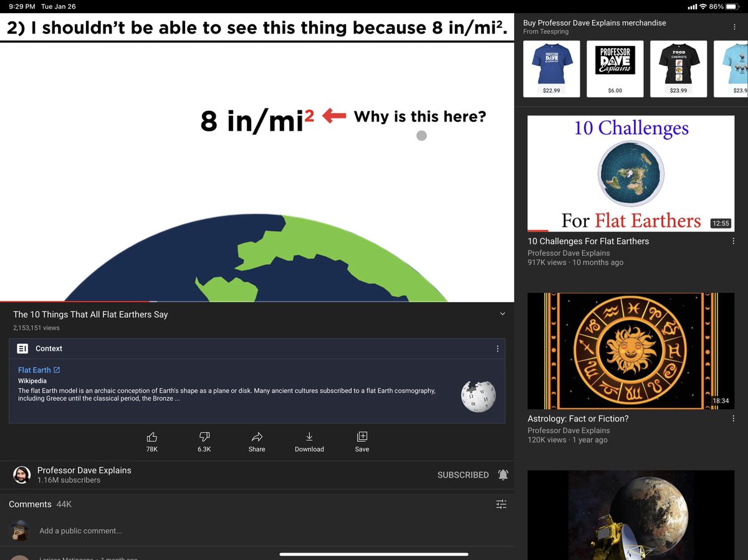
Task: Tap the 9:29 PM clock in status bar
Action: [22, 6]
